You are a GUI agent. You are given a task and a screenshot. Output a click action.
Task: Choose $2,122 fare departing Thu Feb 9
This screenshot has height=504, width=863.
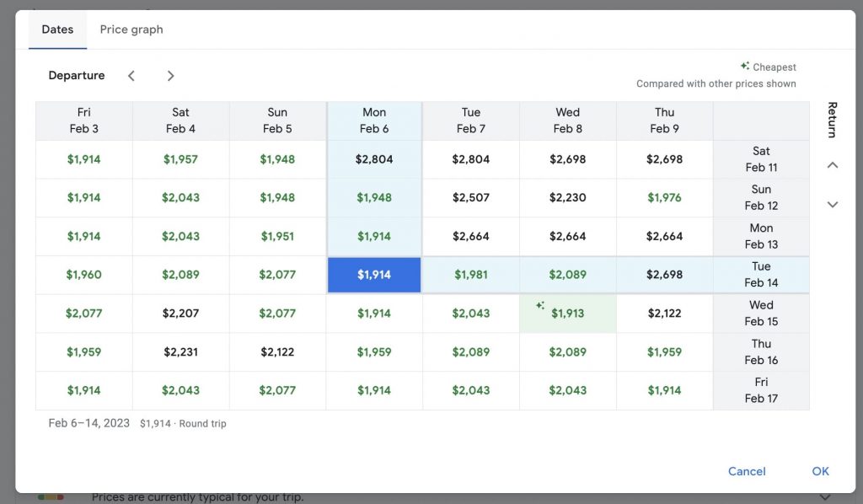pyautogui.click(x=664, y=314)
